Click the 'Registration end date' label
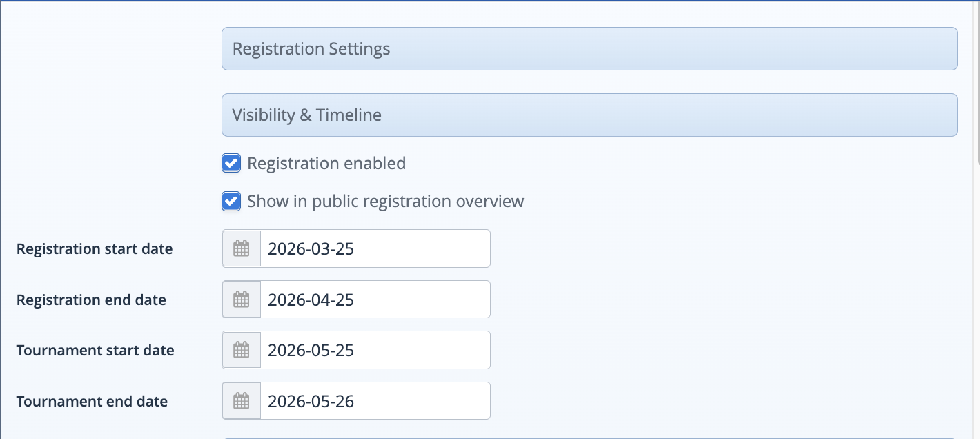Viewport: 980px width, 439px height. [91, 300]
